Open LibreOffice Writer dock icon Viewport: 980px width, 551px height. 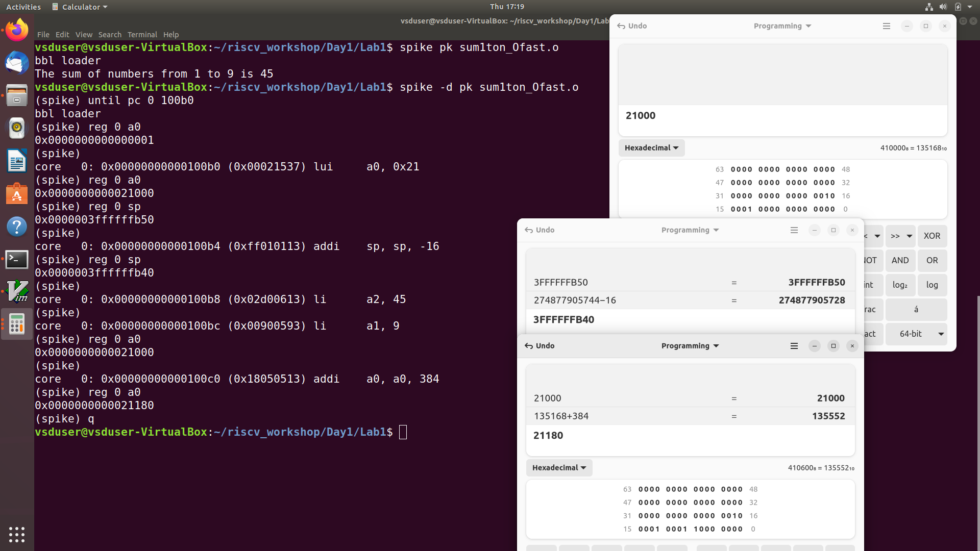(x=17, y=161)
